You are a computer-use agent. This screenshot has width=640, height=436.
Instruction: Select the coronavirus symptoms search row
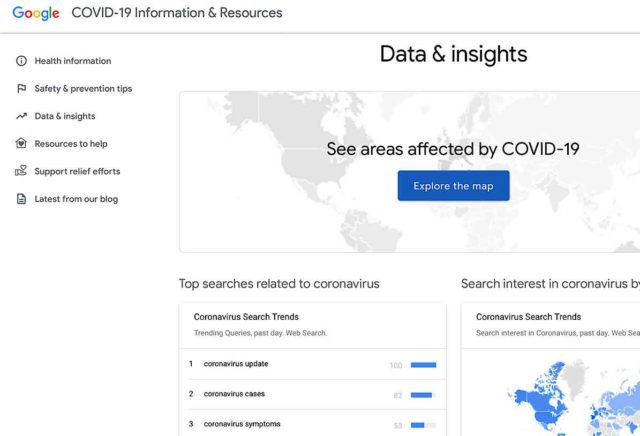coord(312,423)
